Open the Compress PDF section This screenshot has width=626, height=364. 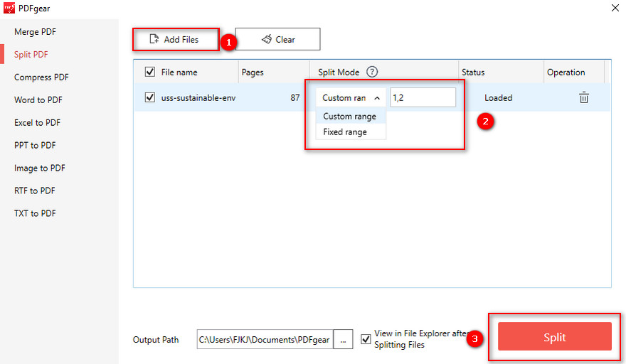41,77
